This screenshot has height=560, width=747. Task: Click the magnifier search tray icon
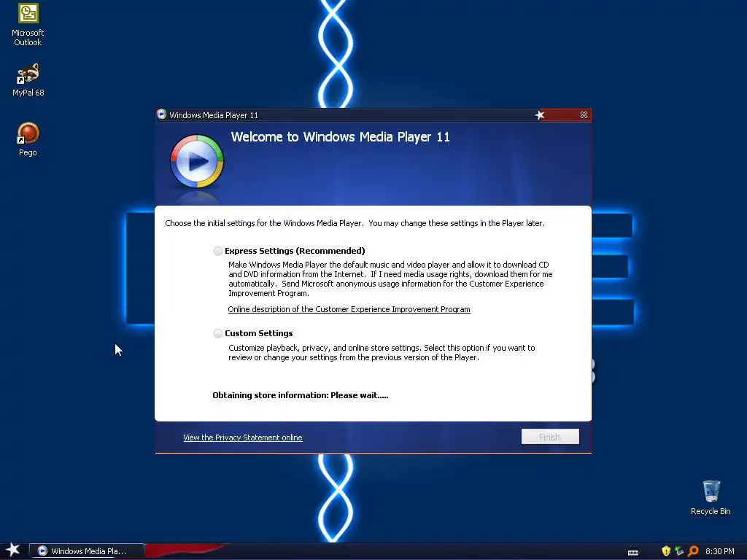pos(693,551)
